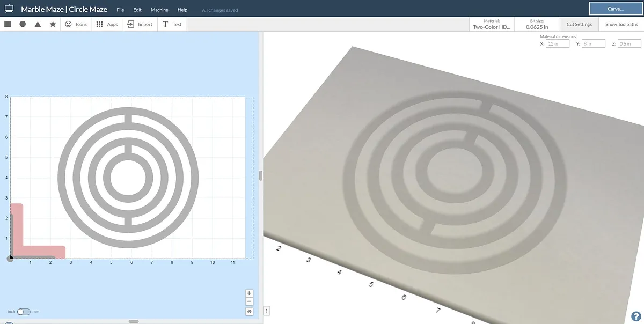Viewport: 644px width, 324px height.
Task: Reset canvas view with home button
Action: click(x=249, y=311)
